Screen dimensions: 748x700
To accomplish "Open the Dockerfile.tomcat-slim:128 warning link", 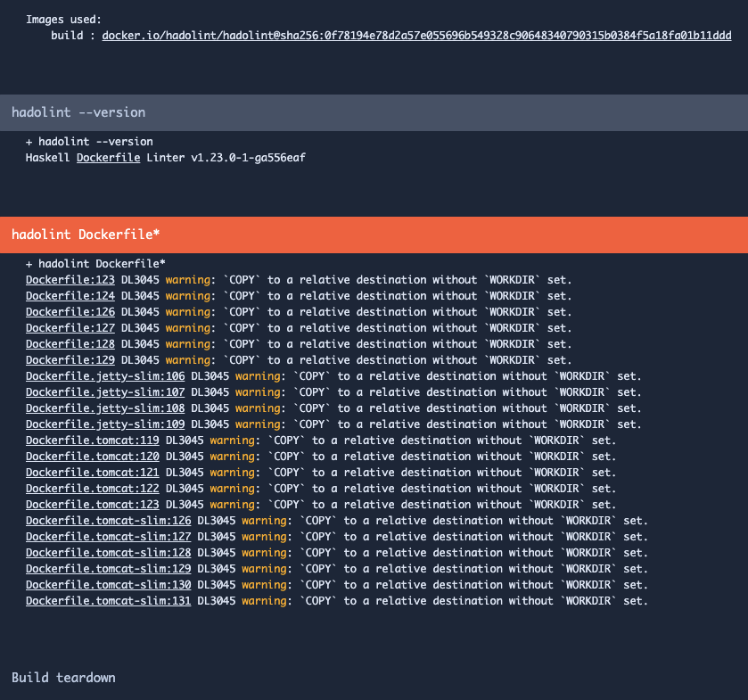I will tap(108, 552).
